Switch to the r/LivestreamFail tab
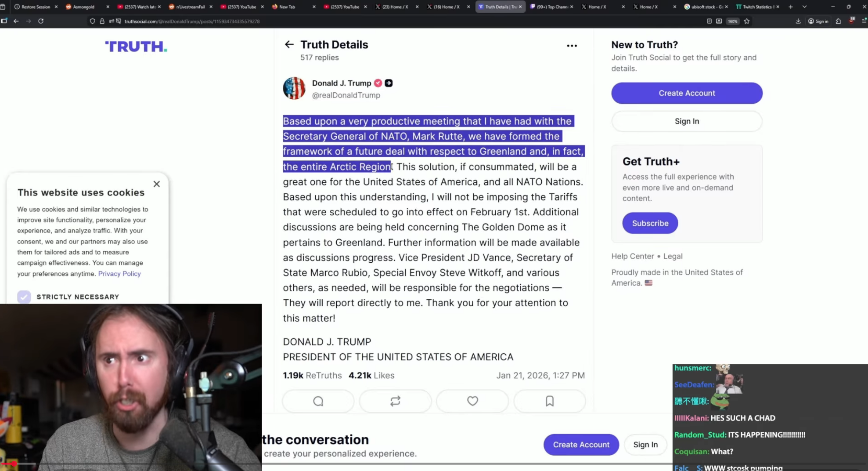The height and width of the screenshot is (471, 868). click(x=190, y=7)
